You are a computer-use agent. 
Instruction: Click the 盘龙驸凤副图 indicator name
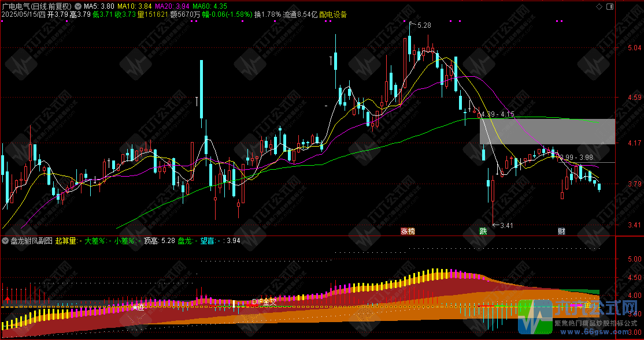31,241
